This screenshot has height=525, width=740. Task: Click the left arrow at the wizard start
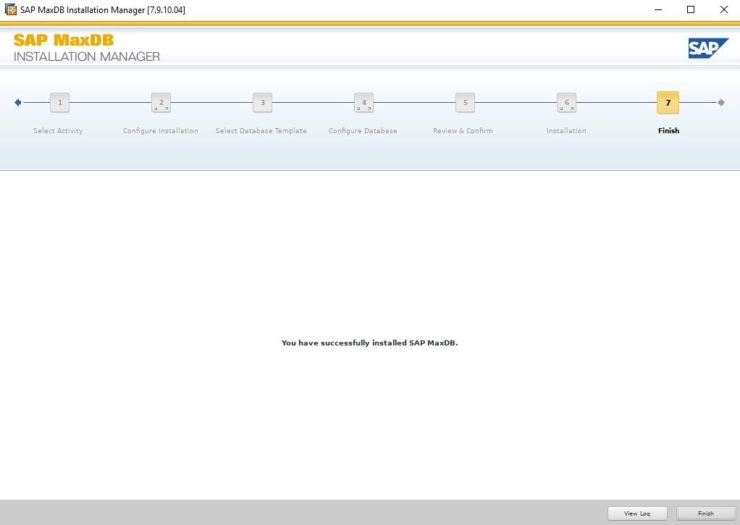point(18,102)
